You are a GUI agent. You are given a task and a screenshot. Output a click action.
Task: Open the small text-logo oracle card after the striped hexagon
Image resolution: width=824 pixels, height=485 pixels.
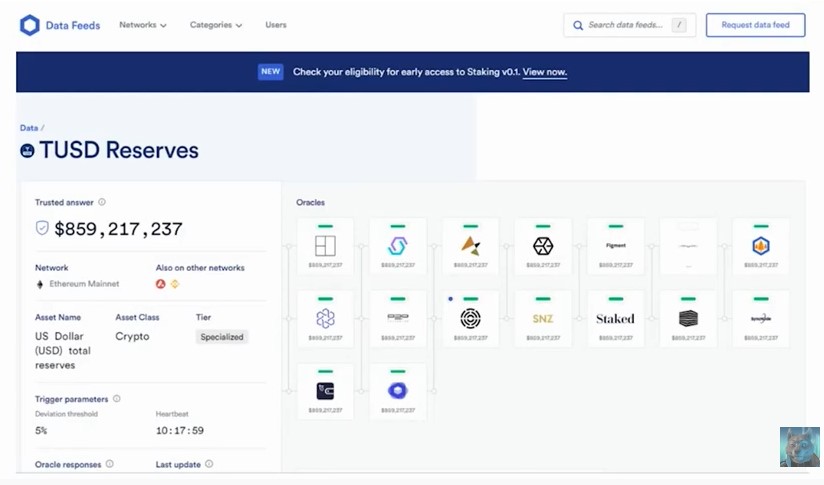pos(760,318)
